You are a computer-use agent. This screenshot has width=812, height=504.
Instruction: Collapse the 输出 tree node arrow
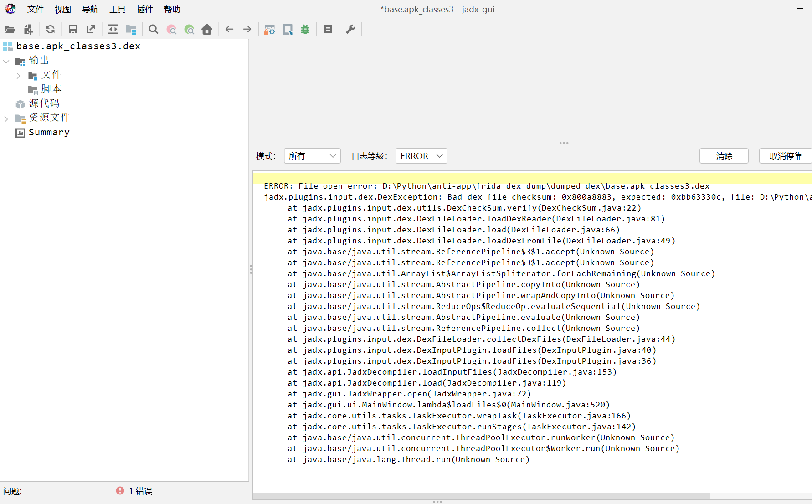coord(6,61)
